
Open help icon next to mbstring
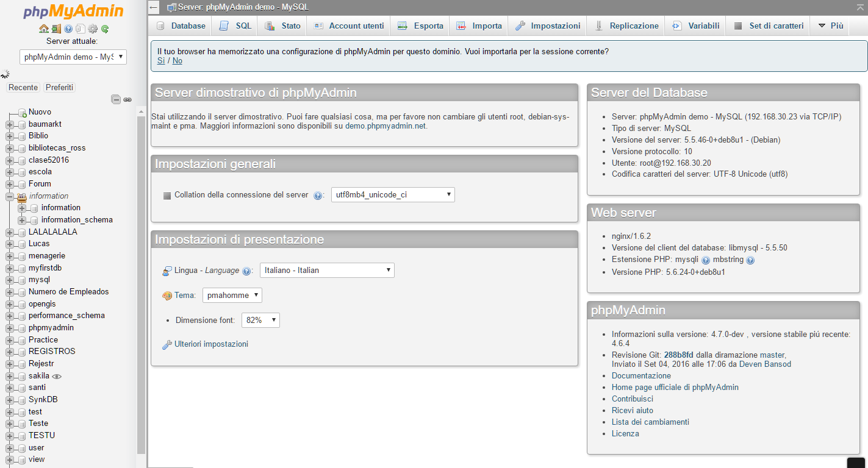click(x=750, y=260)
